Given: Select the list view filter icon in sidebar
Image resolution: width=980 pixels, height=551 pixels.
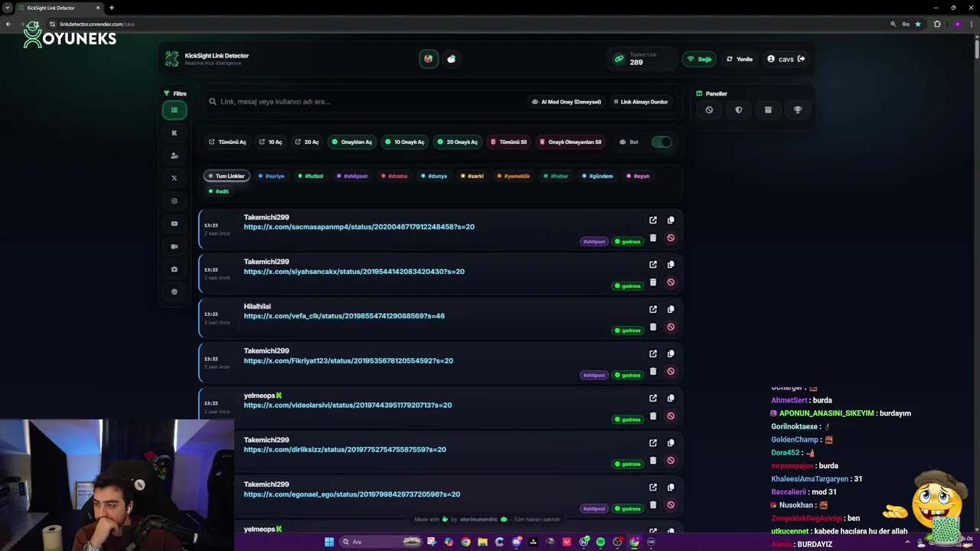Looking at the screenshot, I should [175, 110].
